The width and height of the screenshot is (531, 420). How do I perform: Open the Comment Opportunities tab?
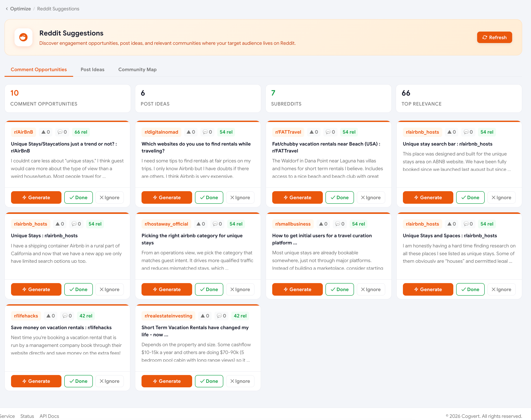pos(39,70)
